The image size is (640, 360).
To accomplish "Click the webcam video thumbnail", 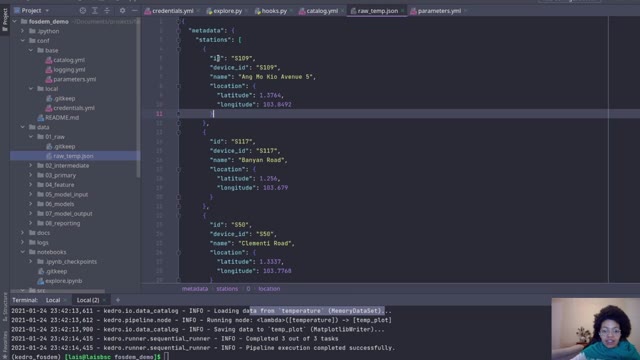I will point(596,329).
